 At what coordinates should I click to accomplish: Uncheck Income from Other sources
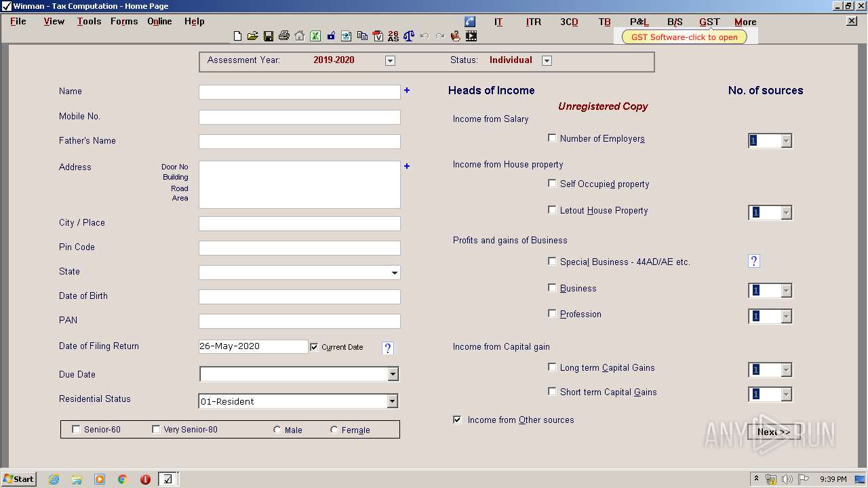point(457,420)
